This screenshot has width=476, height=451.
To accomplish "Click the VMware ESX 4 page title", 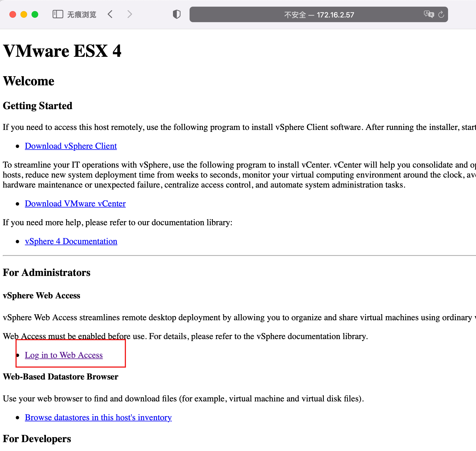I will 62,51.
